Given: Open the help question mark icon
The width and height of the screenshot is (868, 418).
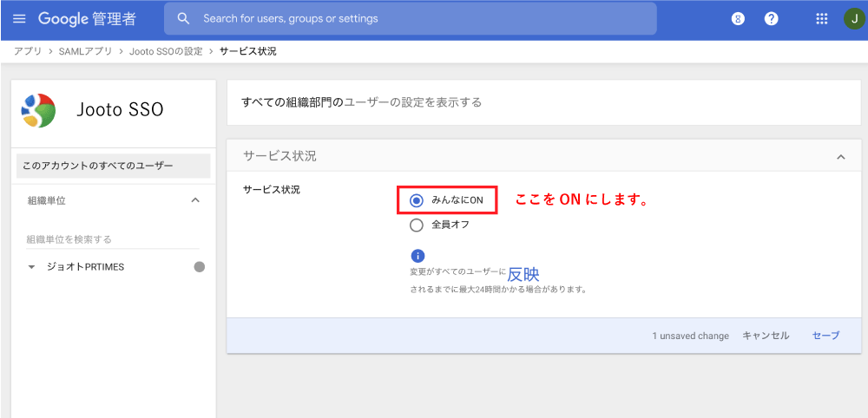Looking at the screenshot, I should (771, 18).
